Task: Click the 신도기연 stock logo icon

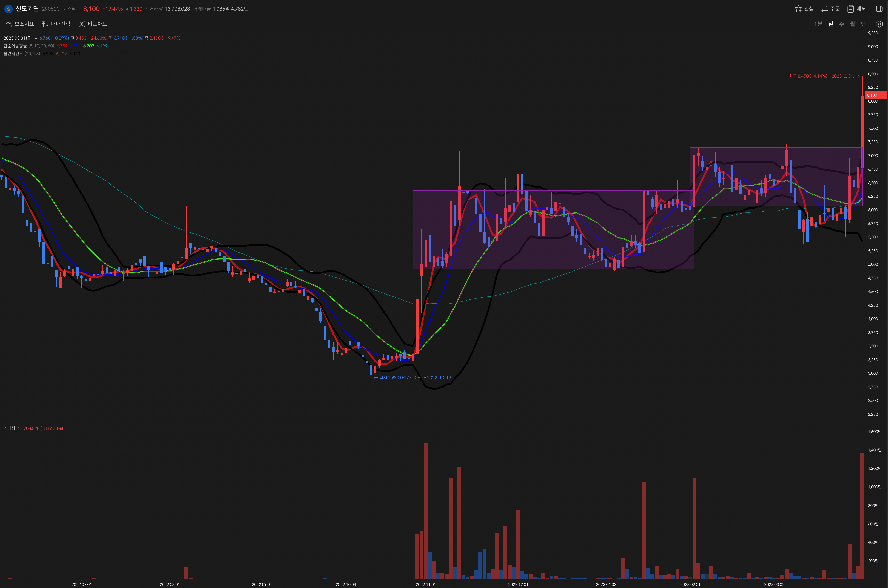Action: [x=8, y=9]
